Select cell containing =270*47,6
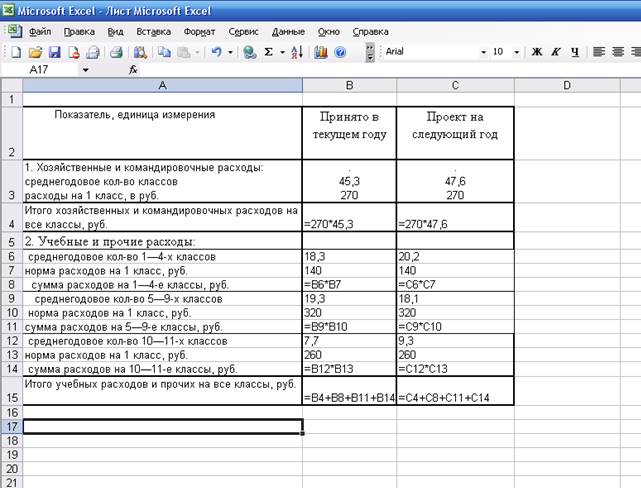The image size is (641, 488). point(455,217)
